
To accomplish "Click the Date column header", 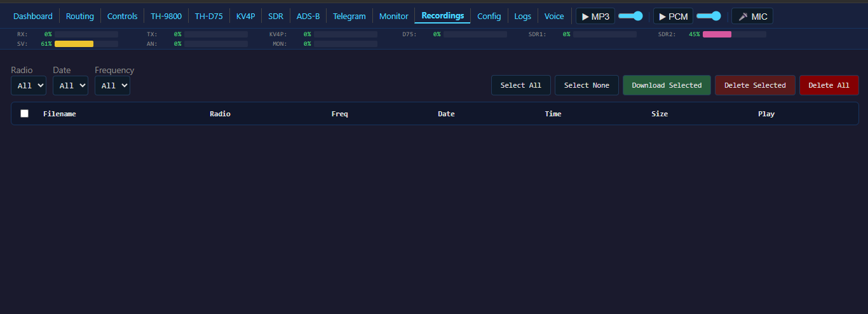I will pos(446,114).
